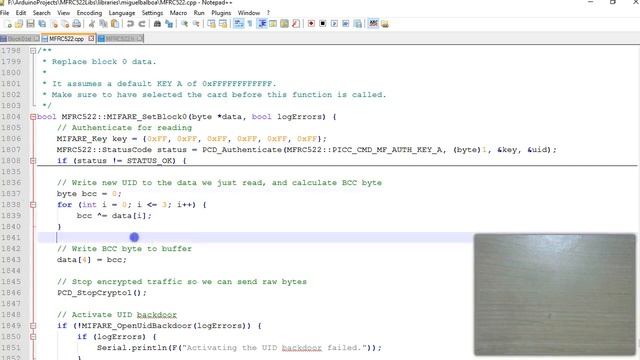Click the 'data[4] = bcc;' line
640x360 pixels.
pyautogui.click(x=92, y=260)
